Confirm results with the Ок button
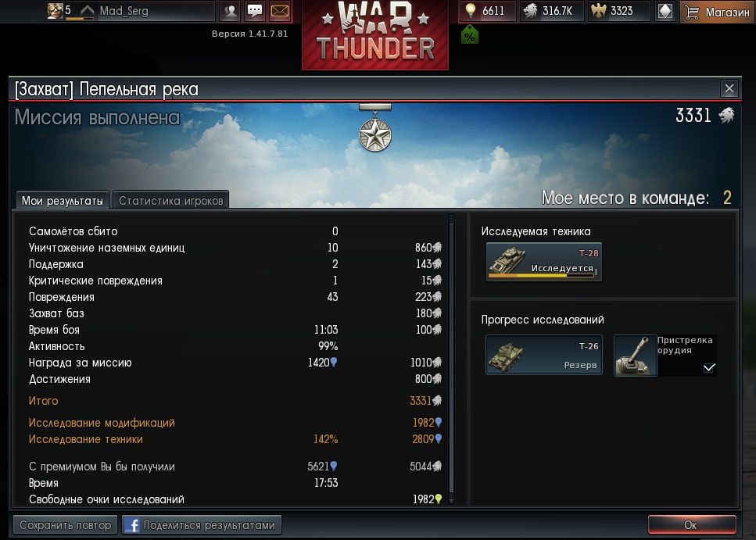 (692, 524)
